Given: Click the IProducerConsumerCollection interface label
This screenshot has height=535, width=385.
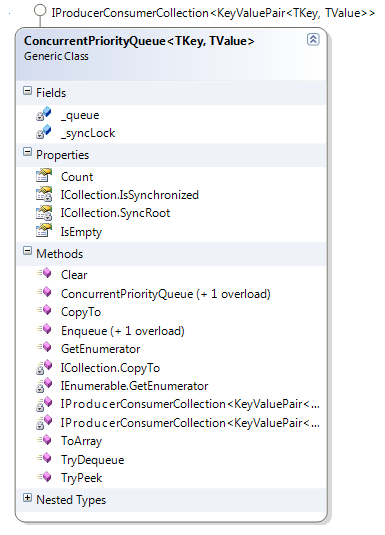Looking at the screenshot, I should (x=213, y=13).
